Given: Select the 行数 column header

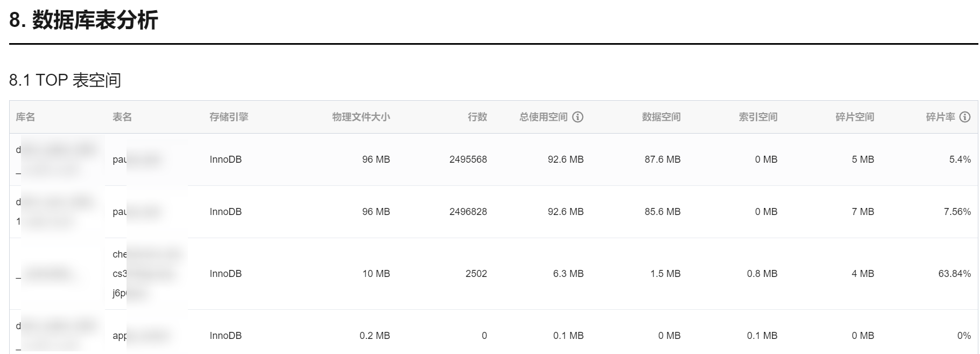Looking at the screenshot, I should [477, 117].
